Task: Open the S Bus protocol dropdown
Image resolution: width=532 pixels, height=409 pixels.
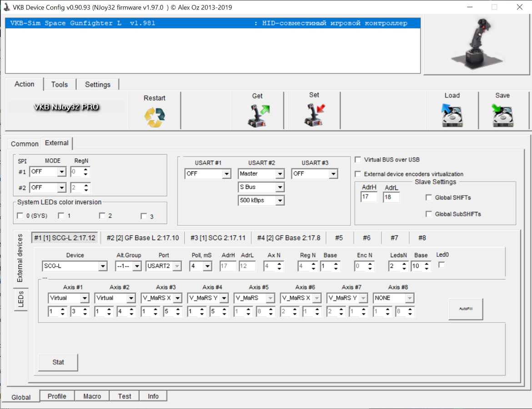Action: point(280,187)
